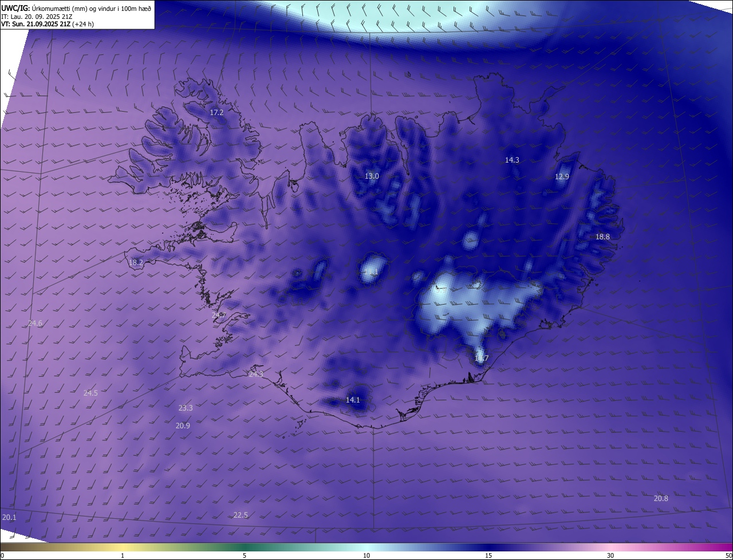Click the 20.1 value near the map corner
The width and height of the screenshot is (733, 560).
tap(9, 518)
